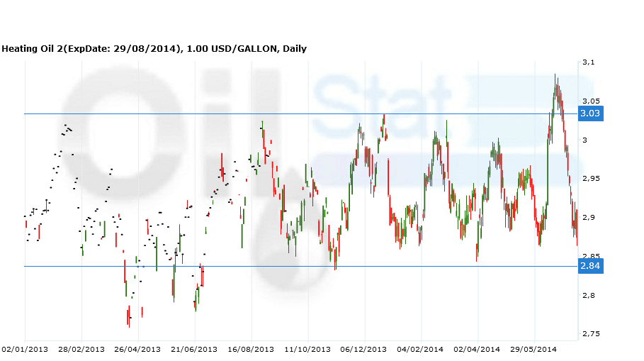Image resolution: width=644 pixels, height=361 pixels.
Task: Select the 04/02/2014 date axis label
Action: (420, 349)
